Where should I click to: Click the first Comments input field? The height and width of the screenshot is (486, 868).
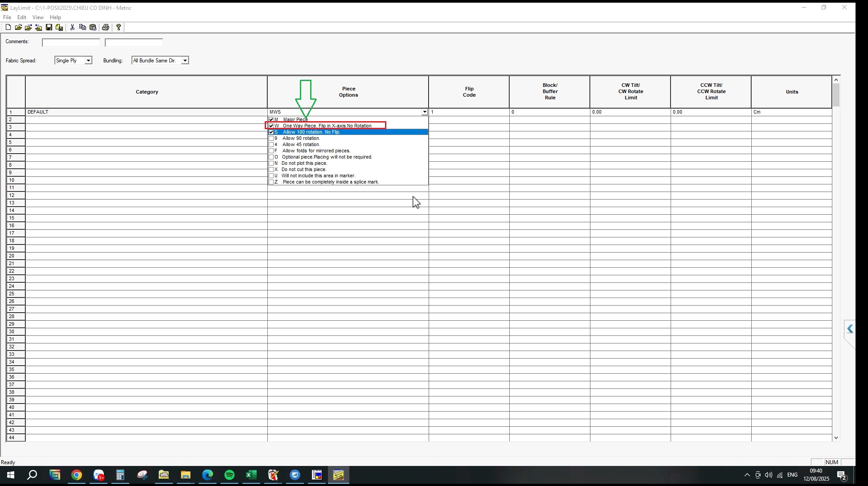coord(71,43)
